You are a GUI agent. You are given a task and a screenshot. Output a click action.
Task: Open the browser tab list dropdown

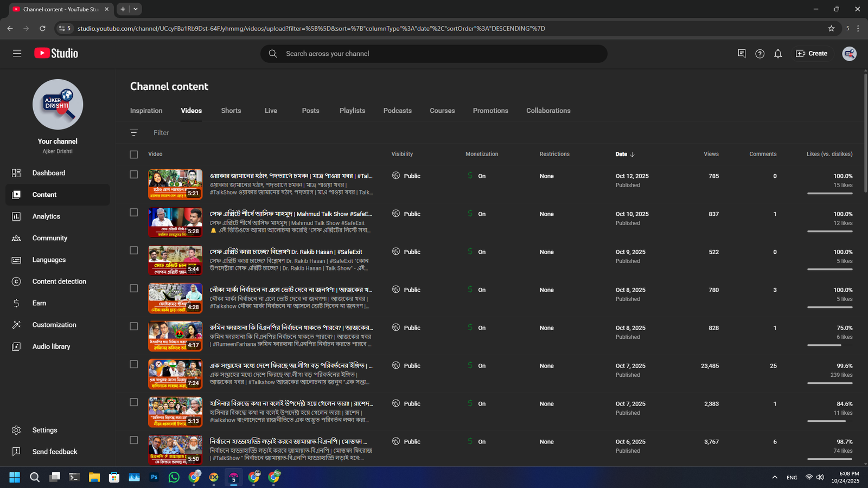pyautogui.click(x=136, y=9)
